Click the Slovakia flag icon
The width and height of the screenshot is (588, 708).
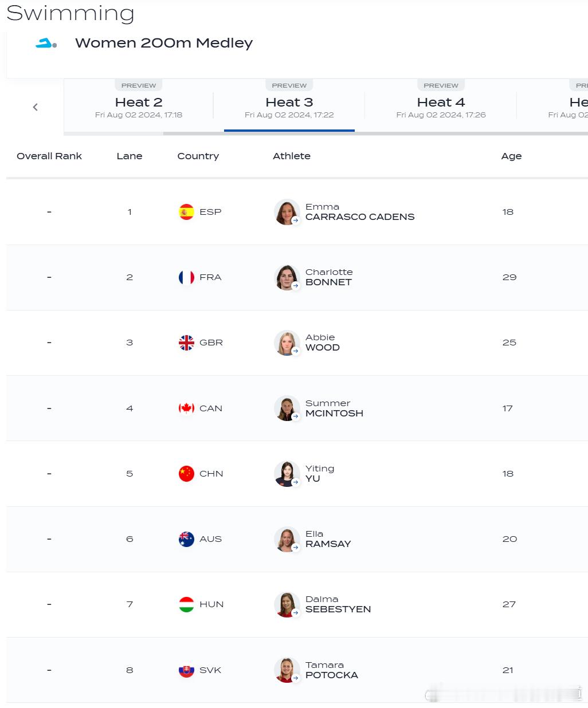186,670
